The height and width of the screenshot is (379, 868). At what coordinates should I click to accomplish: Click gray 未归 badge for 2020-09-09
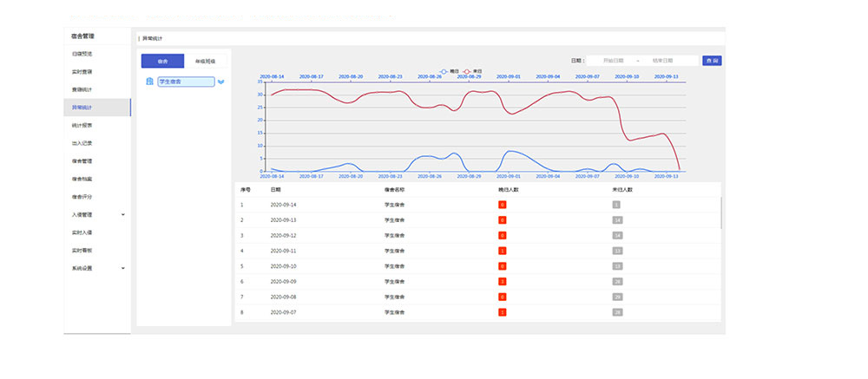[617, 281]
